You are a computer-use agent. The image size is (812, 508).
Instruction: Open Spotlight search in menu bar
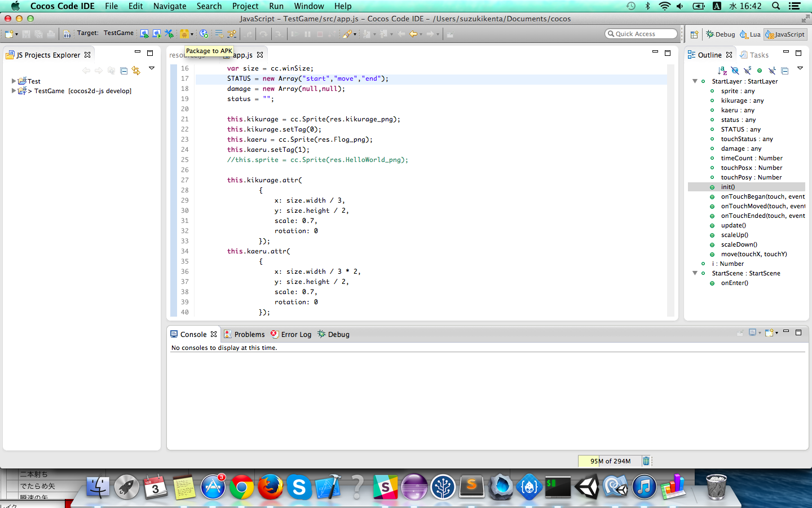(776, 6)
